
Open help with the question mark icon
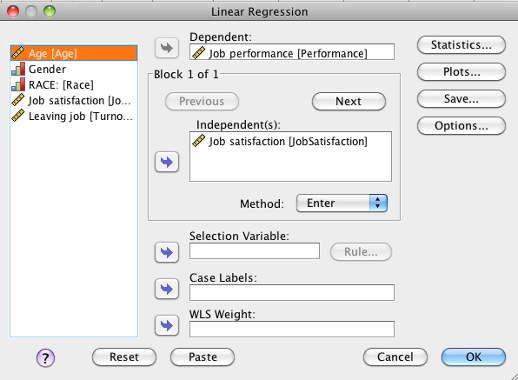coord(45,358)
